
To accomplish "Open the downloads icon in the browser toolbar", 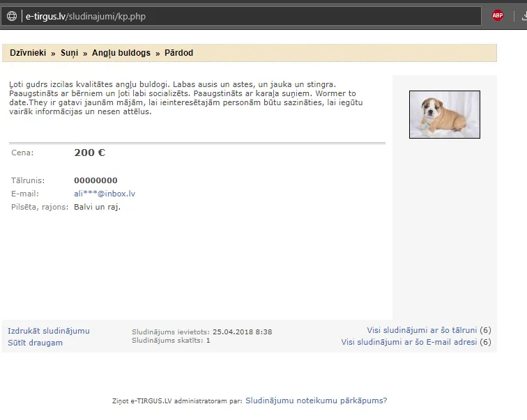I will (x=524, y=16).
